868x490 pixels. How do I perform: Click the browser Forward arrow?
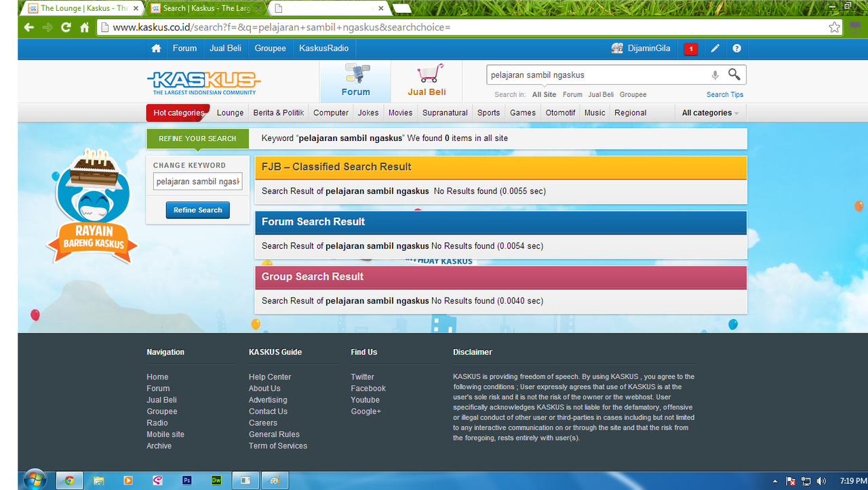pos(47,27)
